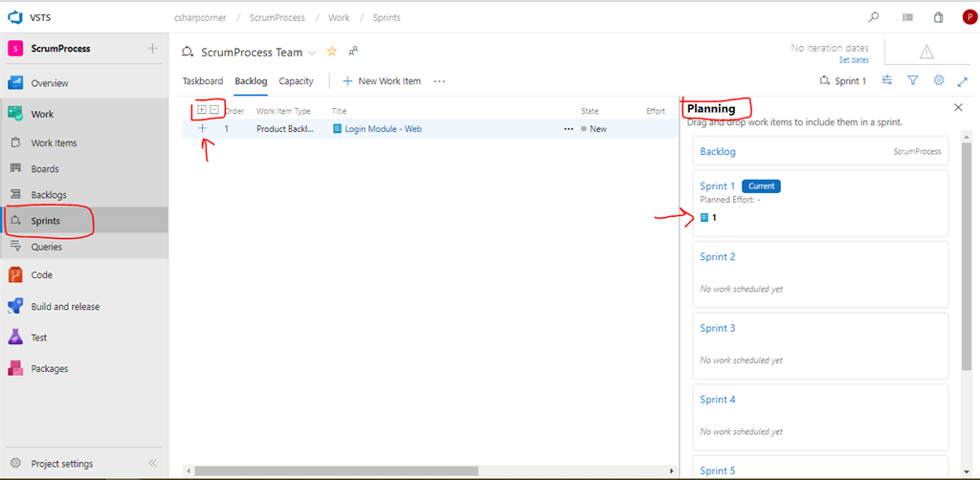Open Login Module - Web work item
Image resolution: width=980 pixels, height=480 pixels.
point(383,129)
